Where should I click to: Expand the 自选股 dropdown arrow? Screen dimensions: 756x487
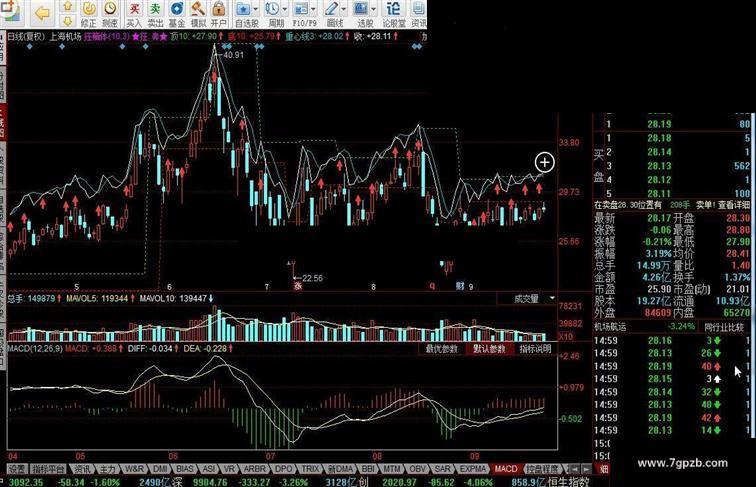click(256, 10)
